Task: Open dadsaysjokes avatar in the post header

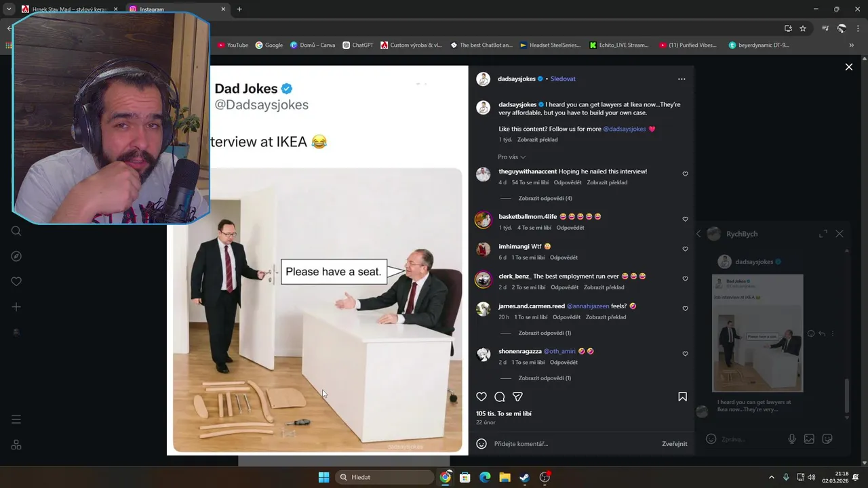Action: tap(483, 79)
